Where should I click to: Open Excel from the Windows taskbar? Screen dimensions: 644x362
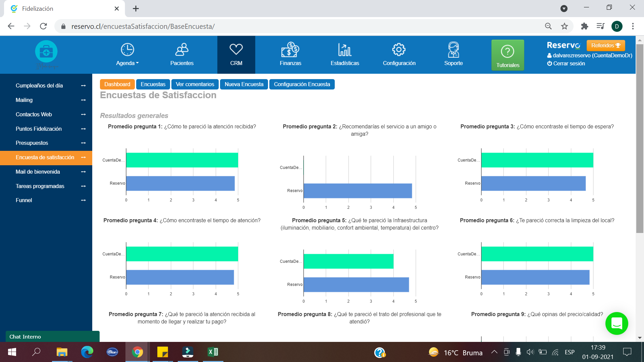(213, 352)
